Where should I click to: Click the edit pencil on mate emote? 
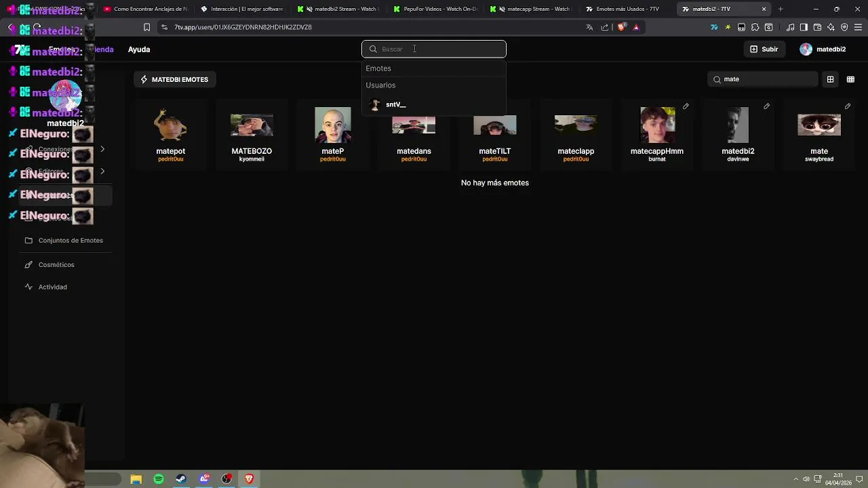point(848,106)
